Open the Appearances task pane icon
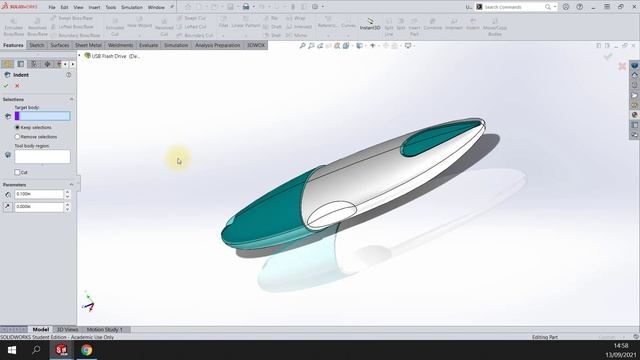 click(x=635, y=115)
